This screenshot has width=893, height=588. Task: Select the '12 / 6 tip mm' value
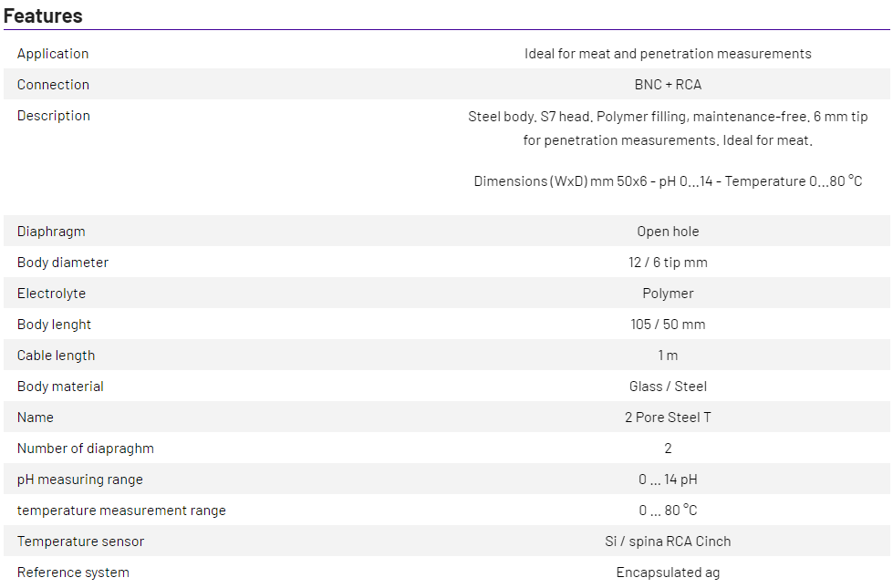[668, 263]
